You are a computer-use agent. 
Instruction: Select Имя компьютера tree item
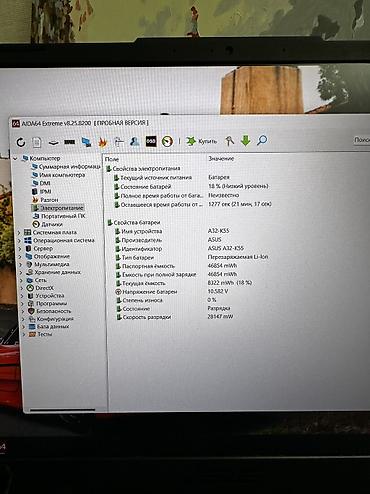58,175
